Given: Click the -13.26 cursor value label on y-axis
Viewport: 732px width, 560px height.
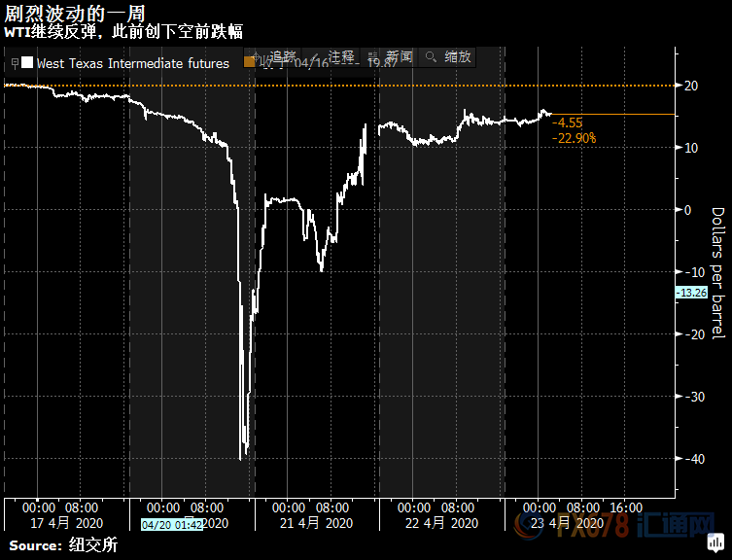Looking at the screenshot, I should point(692,293).
